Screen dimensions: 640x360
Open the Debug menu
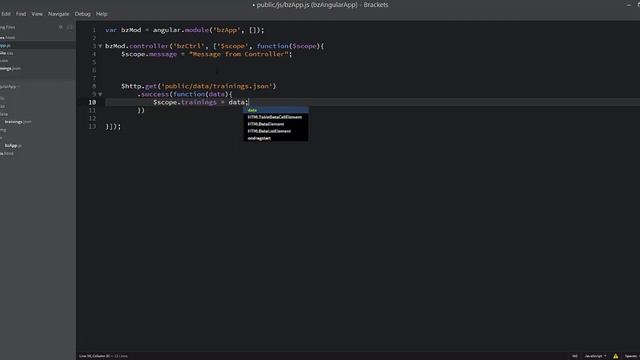82,14
